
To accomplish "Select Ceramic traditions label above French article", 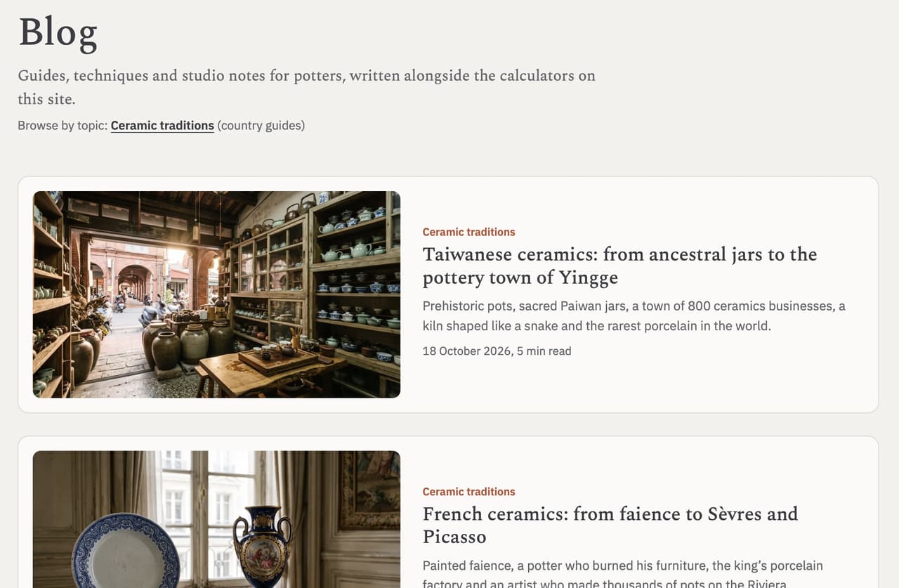I will 468,492.
